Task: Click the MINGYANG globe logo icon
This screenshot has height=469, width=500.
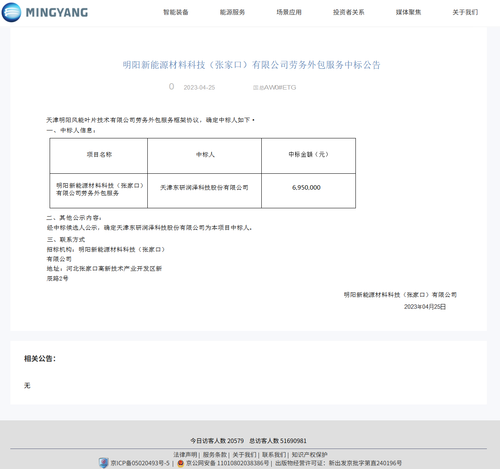Action: [11, 12]
